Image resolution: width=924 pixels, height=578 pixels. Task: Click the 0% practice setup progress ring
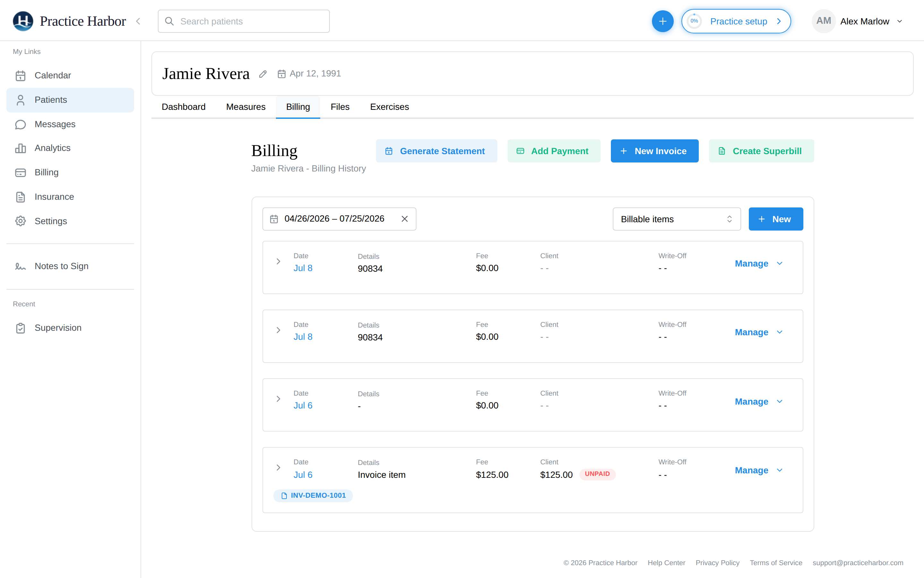tap(694, 21)
